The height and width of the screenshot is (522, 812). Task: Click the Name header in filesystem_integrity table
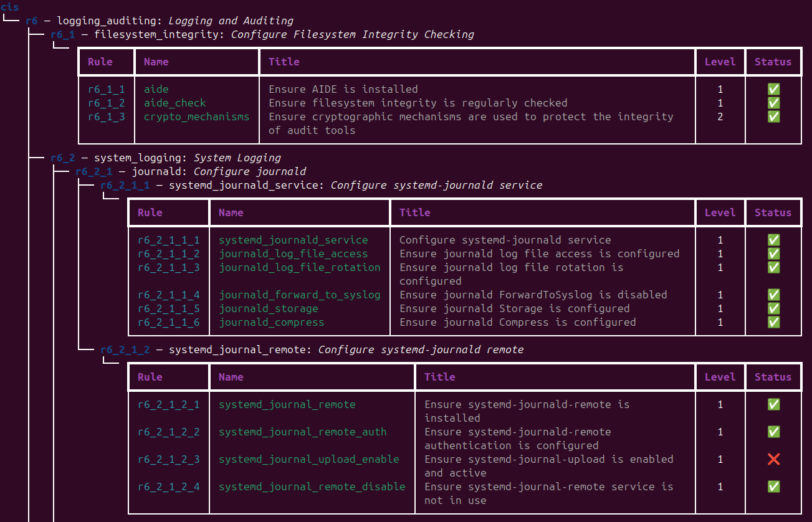156,62
